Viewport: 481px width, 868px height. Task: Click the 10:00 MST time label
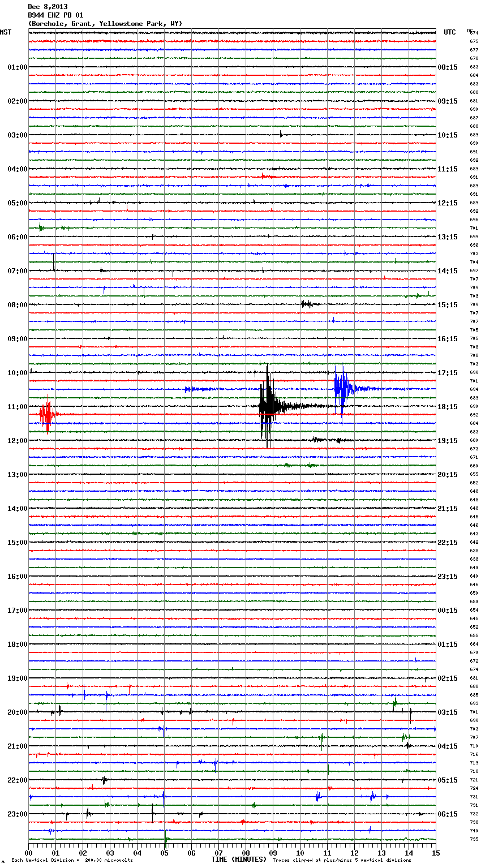point(18,373)
